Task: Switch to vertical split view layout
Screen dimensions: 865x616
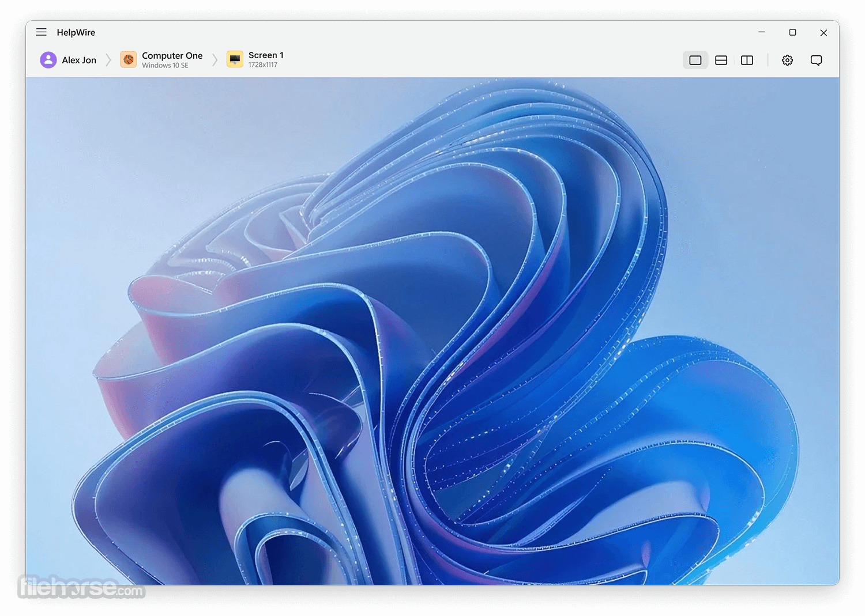Action: coord(747,60)
